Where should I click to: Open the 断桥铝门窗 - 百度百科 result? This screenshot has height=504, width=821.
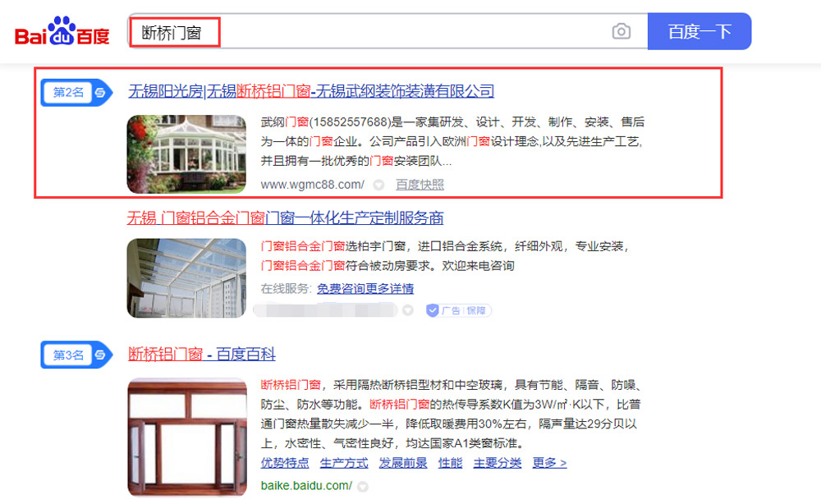[202, 354]
